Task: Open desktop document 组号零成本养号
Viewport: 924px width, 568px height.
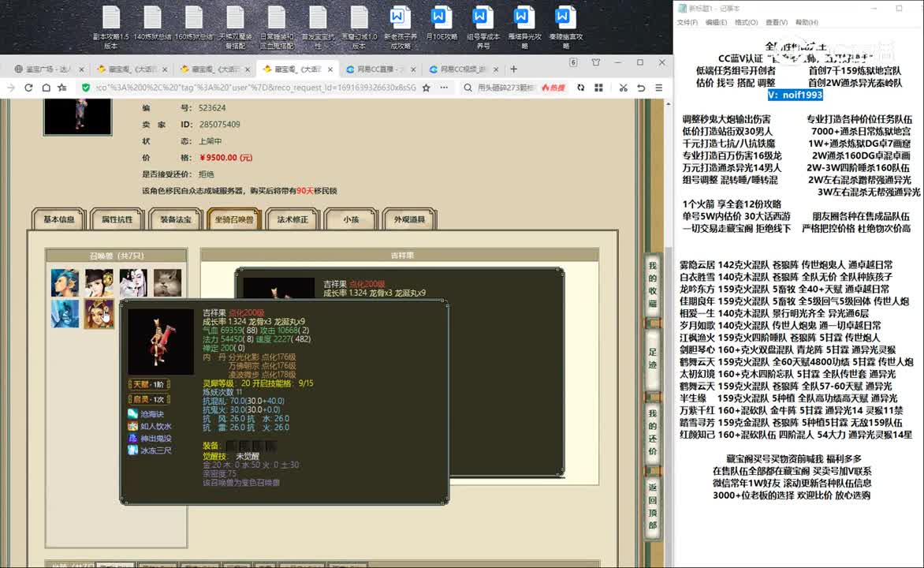Action: tap(483, 27)
